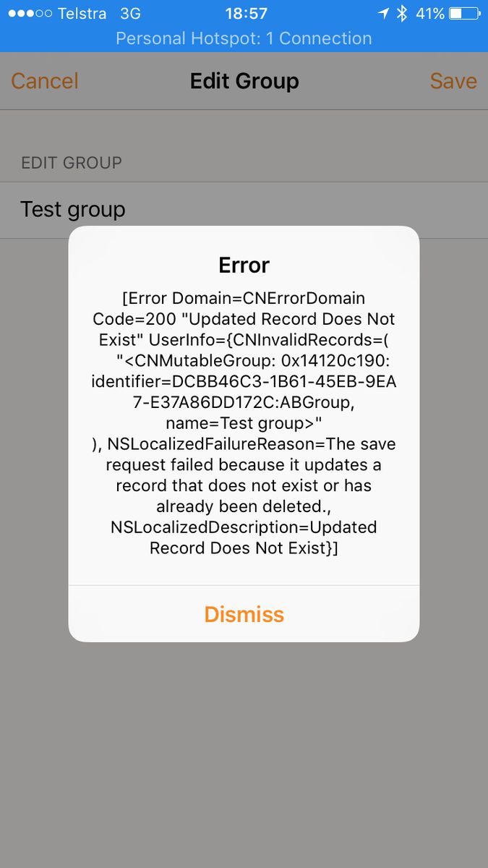Tap the dimmed background below the alert
This screenshot has height=868, width=488.
[x=244, y=752]
